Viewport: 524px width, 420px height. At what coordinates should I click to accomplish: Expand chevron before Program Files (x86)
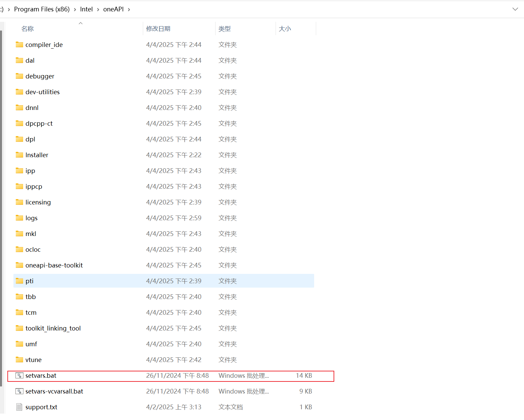[9, 9]
